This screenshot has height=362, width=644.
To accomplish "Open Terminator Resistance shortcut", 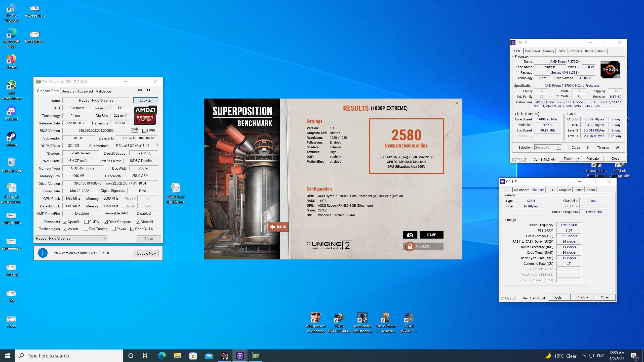I will 363,323.
